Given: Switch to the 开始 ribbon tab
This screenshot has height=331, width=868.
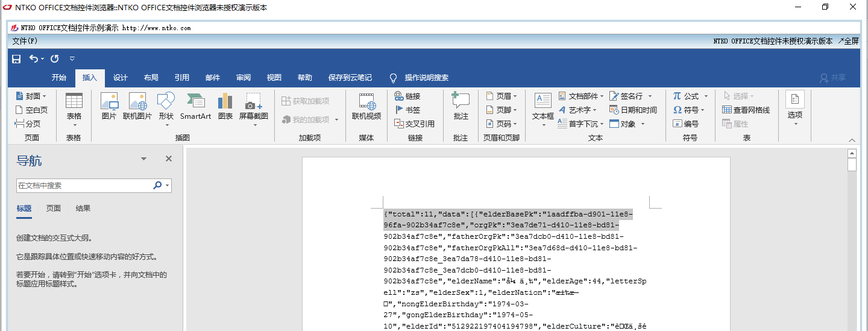Looking at the screenshot, I should (x=59, y=78).
